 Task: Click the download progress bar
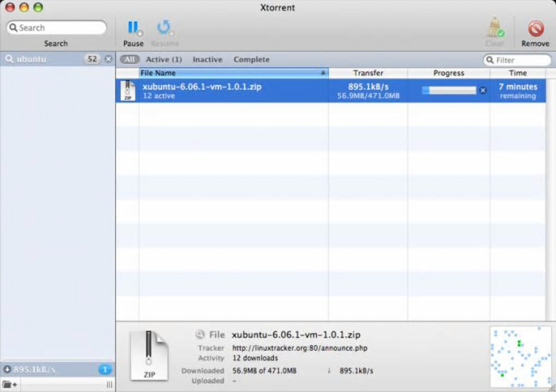449,91
